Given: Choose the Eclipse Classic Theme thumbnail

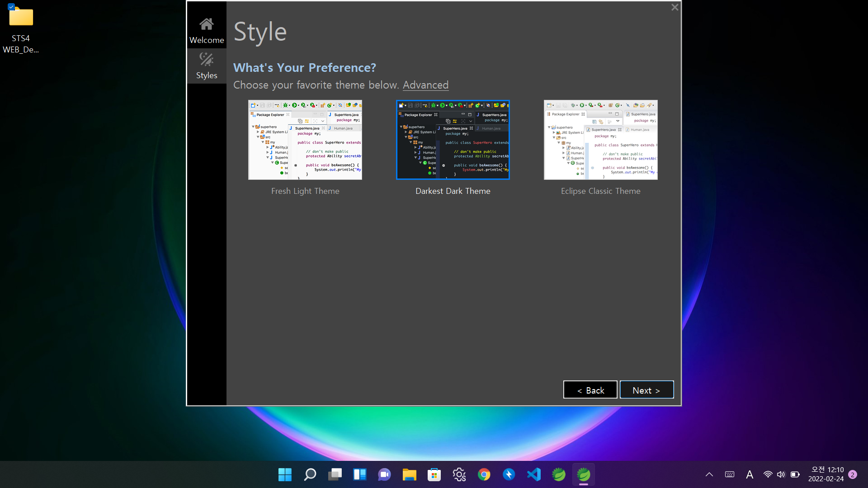Looking at the screenshot, I should (600, 140).
